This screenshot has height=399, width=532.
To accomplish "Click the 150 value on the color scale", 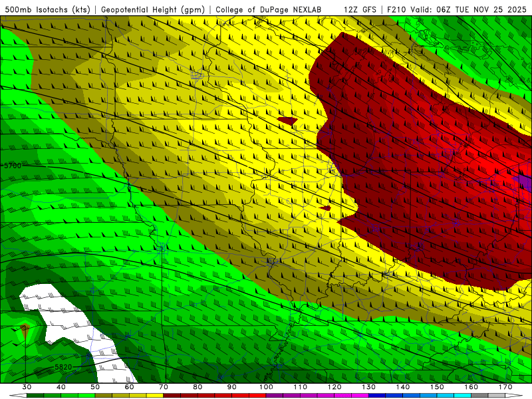I will (437, 387).
